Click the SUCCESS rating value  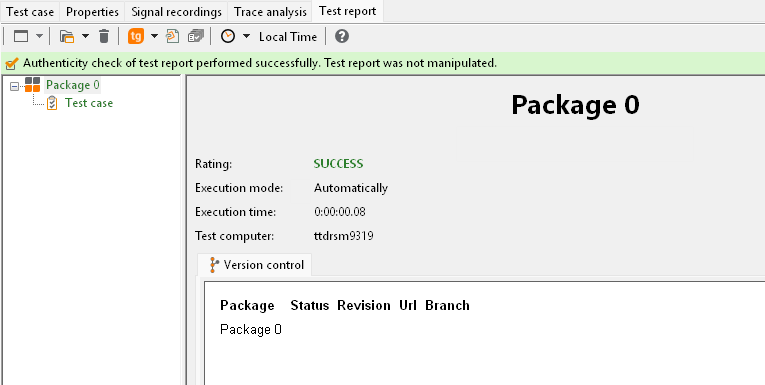coord(338,164)
